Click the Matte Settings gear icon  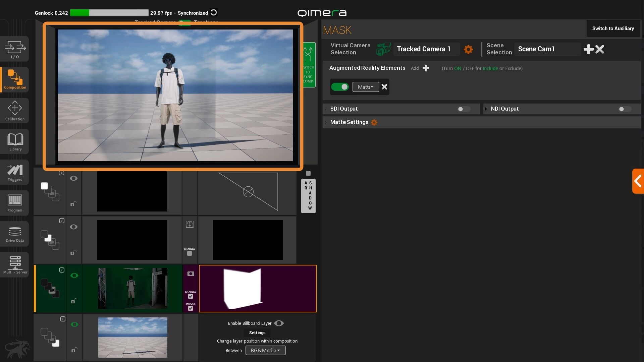point(374,122)
